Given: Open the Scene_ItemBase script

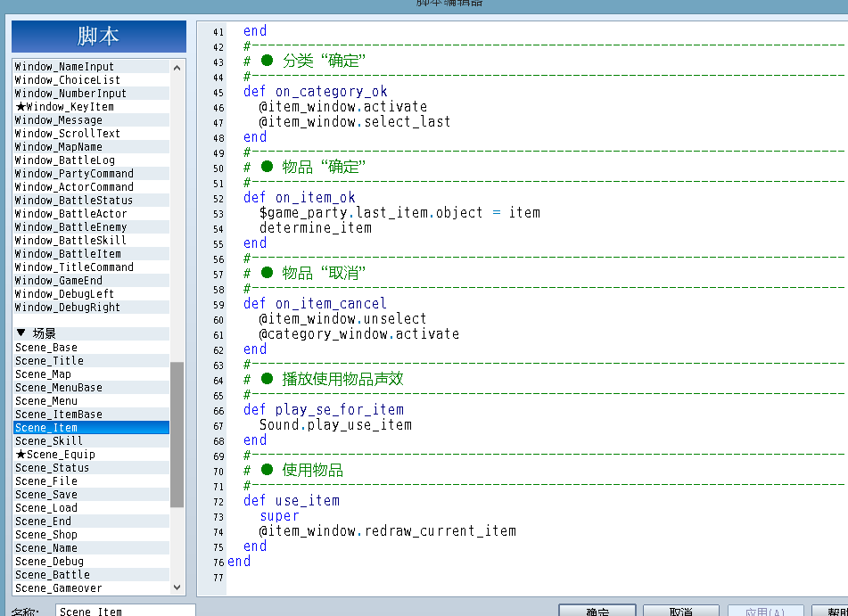Looking at the screenshot, I should 91,415.
